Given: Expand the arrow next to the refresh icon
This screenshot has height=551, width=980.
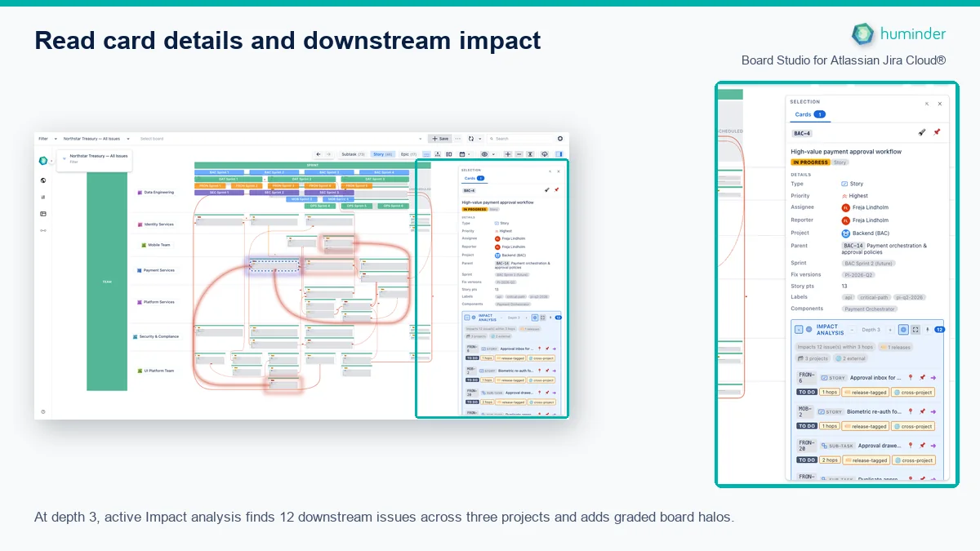Looking at the screenshot, I should 480,139.
